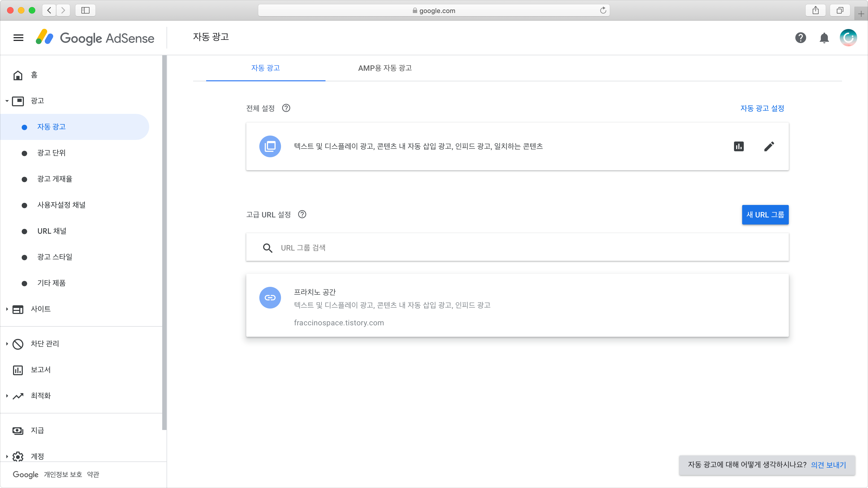Open the 개인정보 보호 footer link
Viewport: 868px width, 488px height.
coord(63,474)
